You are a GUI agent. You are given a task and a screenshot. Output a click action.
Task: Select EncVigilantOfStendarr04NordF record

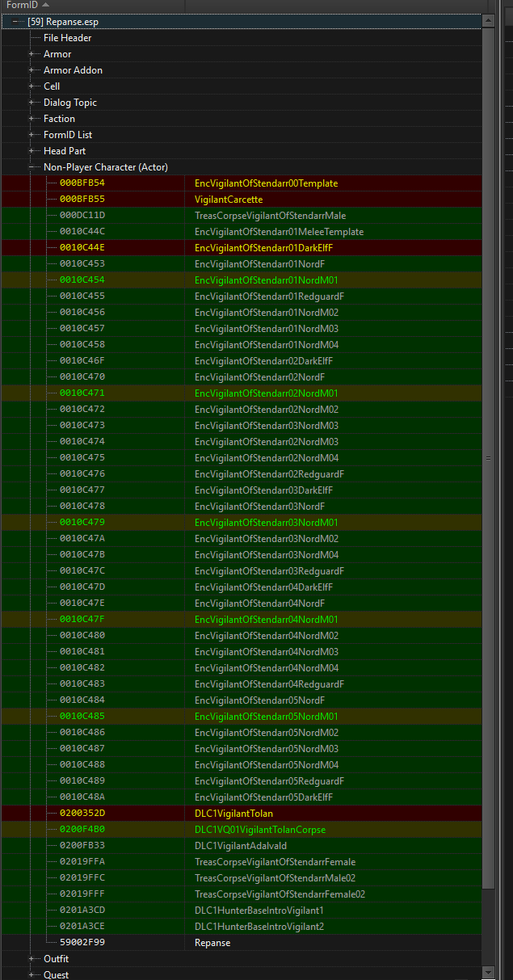[x=242, y=604]
